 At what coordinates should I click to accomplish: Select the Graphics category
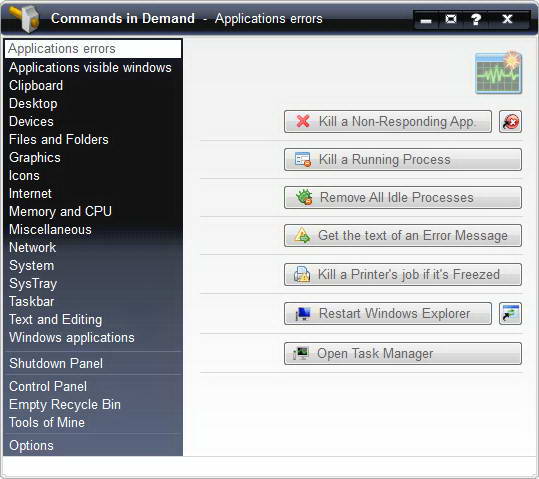tap(93, 157)
